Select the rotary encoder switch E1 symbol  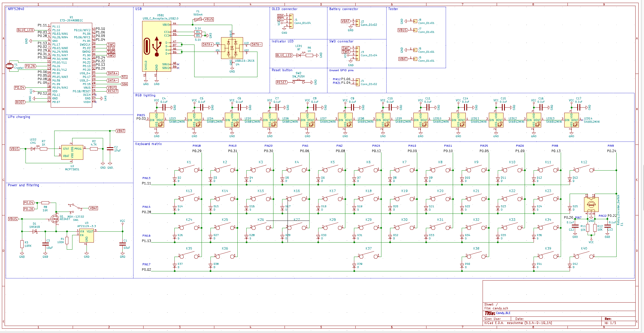[591, 205]
